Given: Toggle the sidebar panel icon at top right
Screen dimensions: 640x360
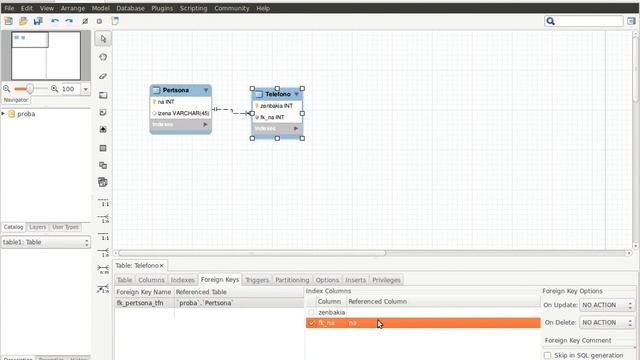Looking at the screenshot, I should pyautogui.click(x=631, y=21).
